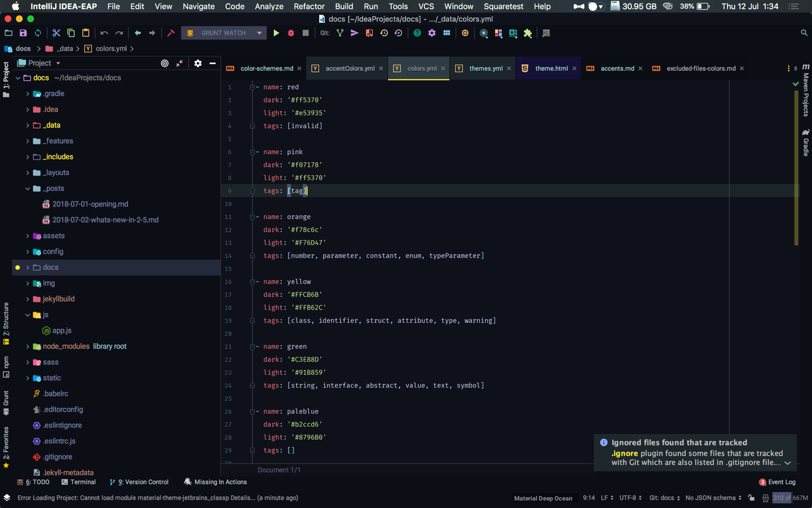This screenshot has width=812, height=508.
Task: Toggle 'Select Opened File' target in Project panel
Action: tap(164, 63)
